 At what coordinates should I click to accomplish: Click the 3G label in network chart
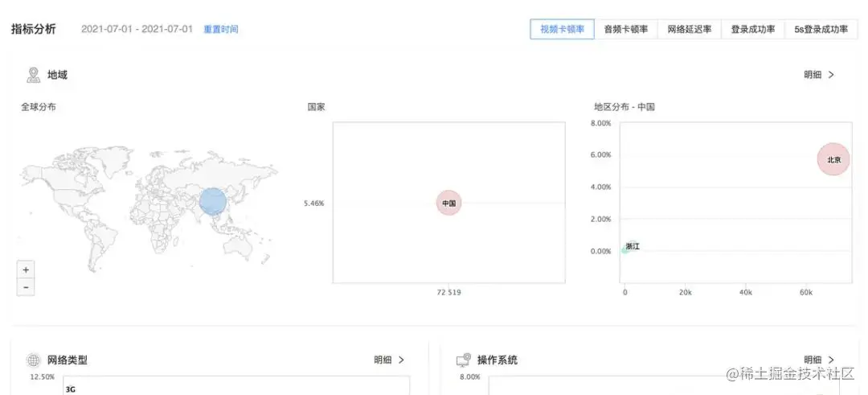click(x=70, y=389)
